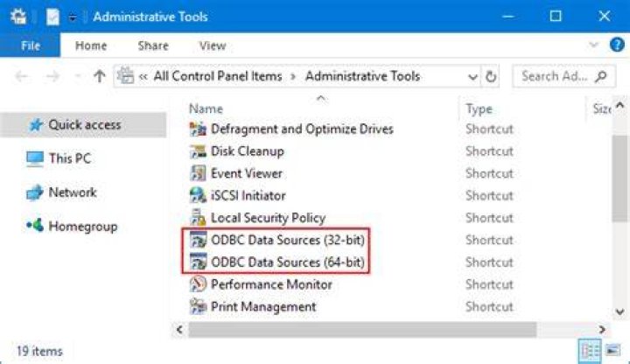Sort by the Type column header
This screenshot has width=630, height=364.
[479, 108]
